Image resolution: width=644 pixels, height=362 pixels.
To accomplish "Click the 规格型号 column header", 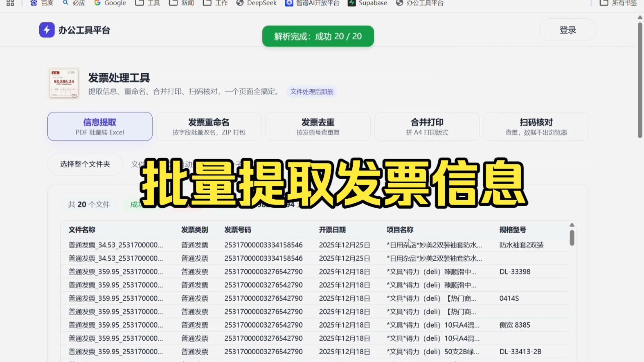I will (x=513, y=230).
